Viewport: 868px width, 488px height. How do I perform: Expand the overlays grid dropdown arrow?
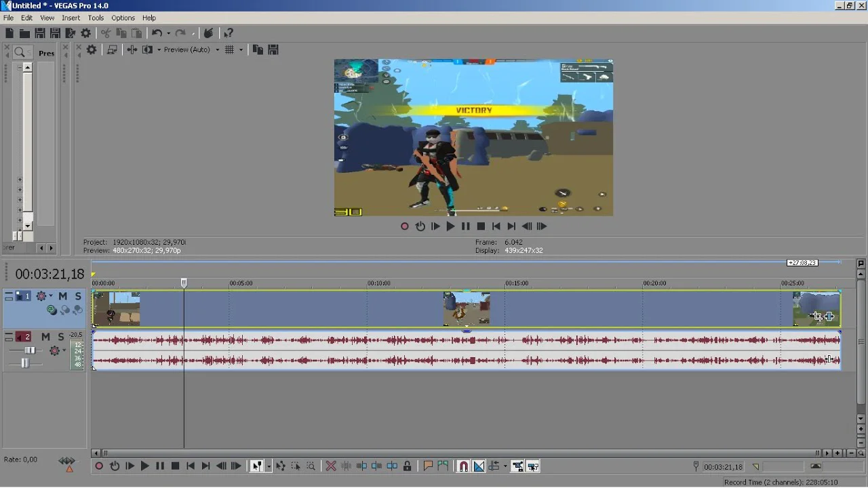pyautogui.click(x=241, y=49)
